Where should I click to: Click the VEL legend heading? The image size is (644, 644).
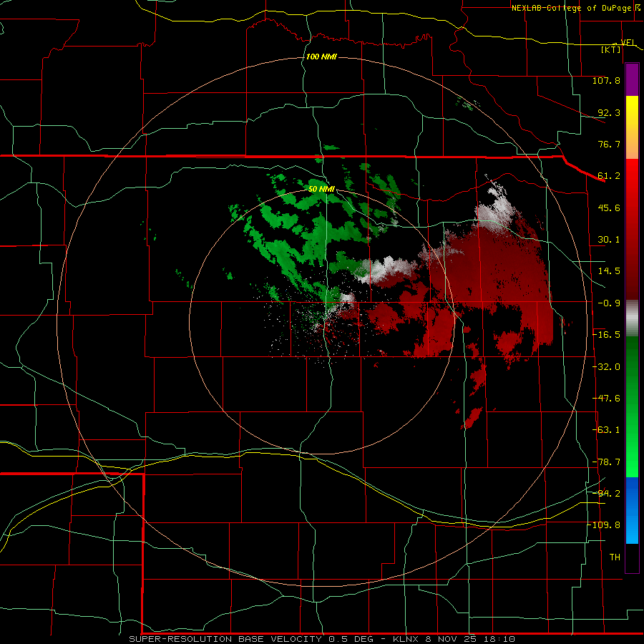coord(628,42)
